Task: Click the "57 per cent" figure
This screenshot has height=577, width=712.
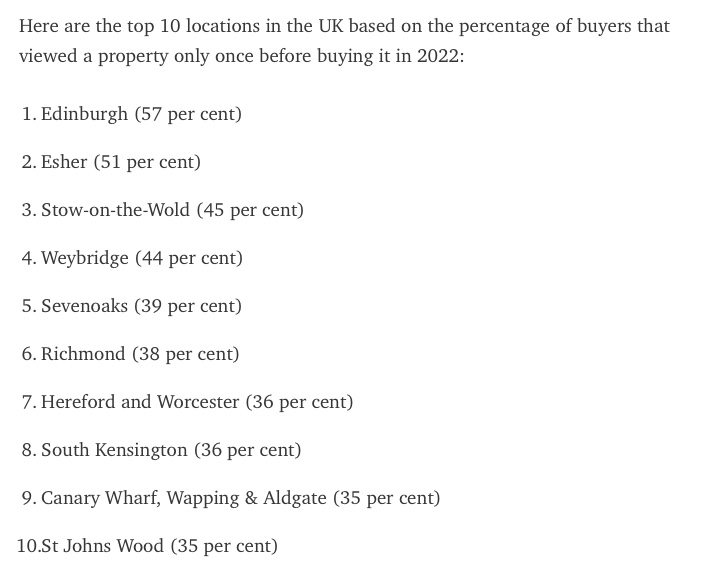Action: tap(188, 114)
